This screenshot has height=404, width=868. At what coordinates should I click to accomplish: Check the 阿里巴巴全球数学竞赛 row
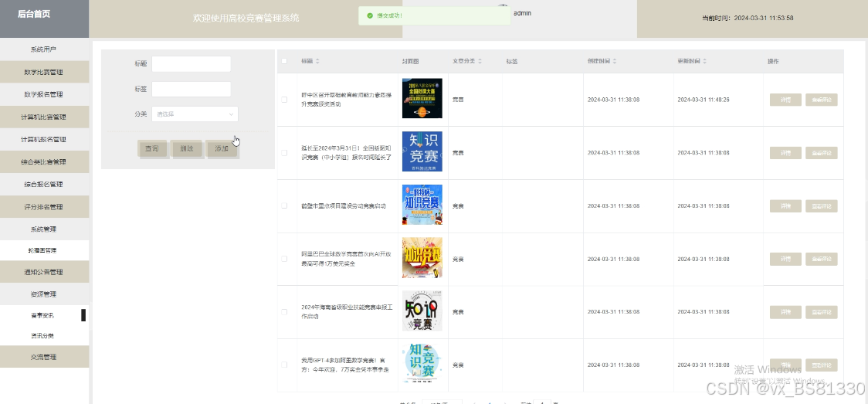[x=284, y=259]
